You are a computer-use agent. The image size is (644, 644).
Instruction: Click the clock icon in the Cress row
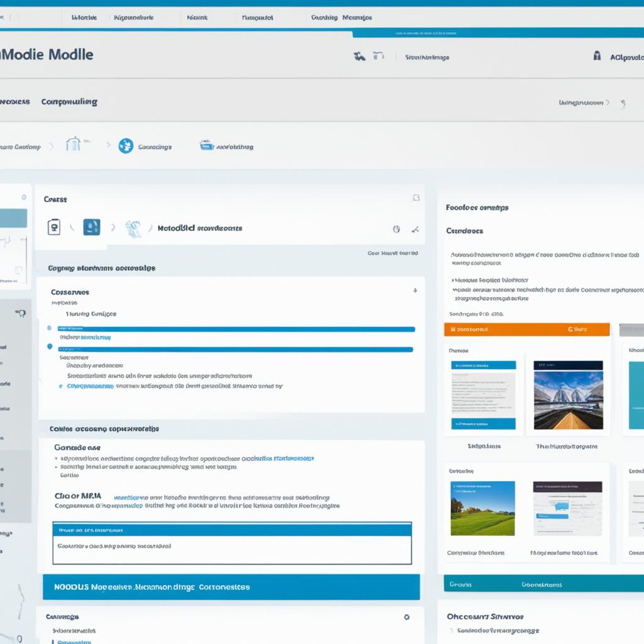click(396, 229)
